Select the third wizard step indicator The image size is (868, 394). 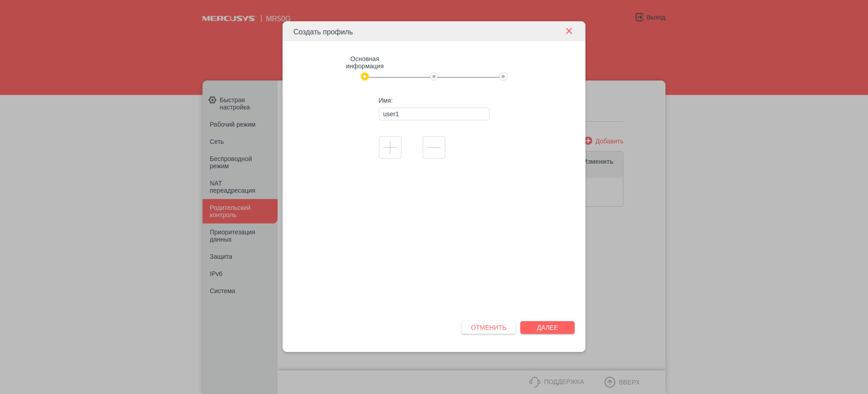(x=503, y=76)
